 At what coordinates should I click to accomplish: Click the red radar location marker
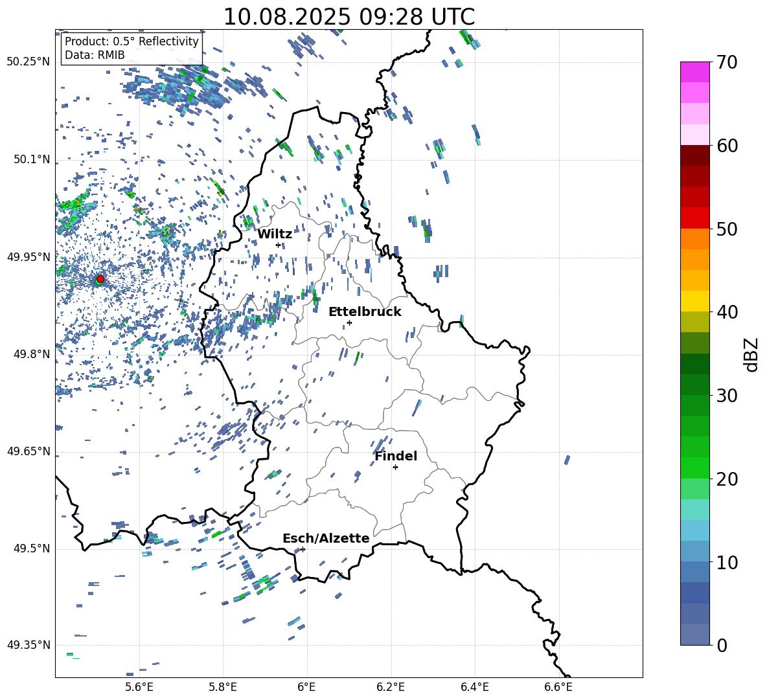[100, 279]
